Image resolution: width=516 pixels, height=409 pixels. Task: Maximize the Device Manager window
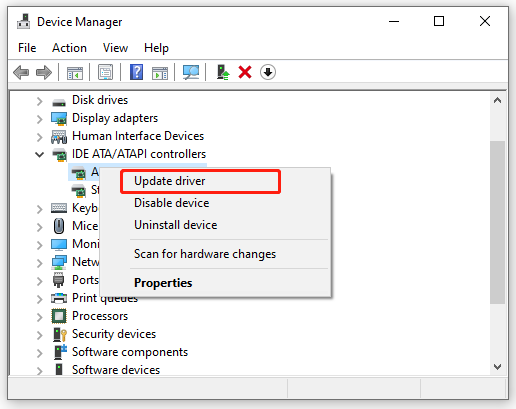point(439,21)
